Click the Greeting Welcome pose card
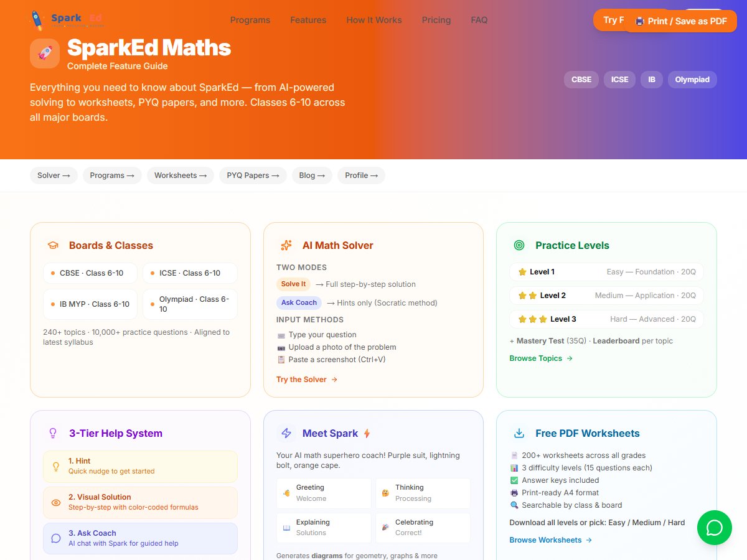 [324, 493]
